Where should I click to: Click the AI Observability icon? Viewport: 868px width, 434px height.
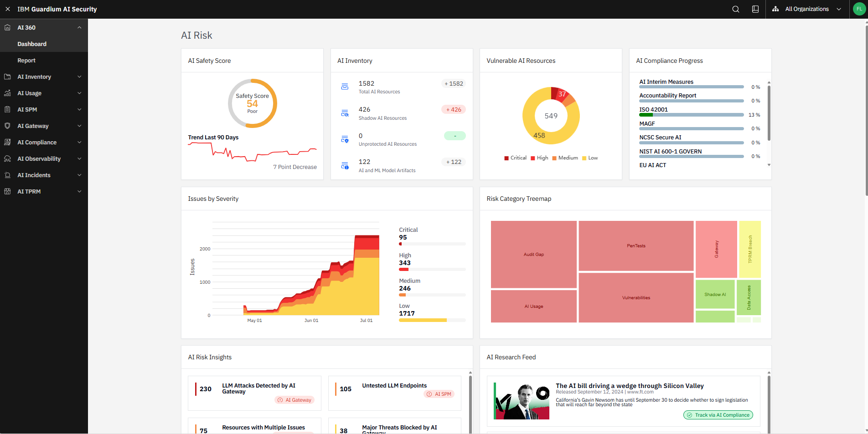point(7,158)
